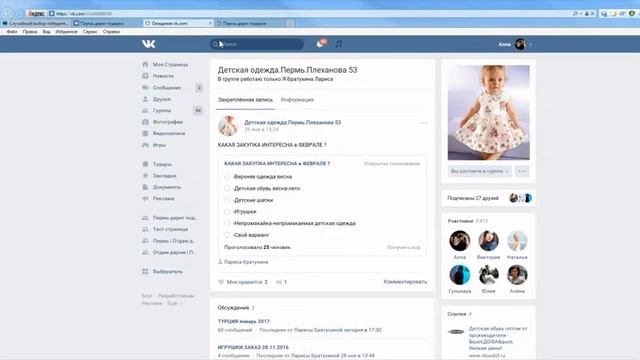The width and height of the screenshot is (640, 360).
Task: Select poll option Непромокайка непромокаемая детская одежда
Action: (x=227, y=223)
